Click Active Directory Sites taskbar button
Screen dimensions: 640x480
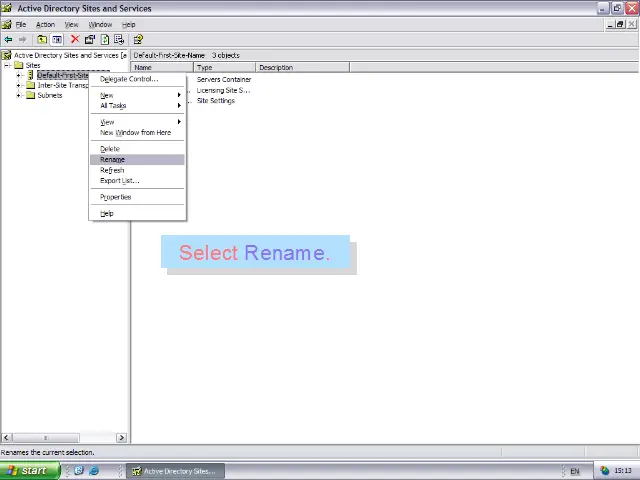coord(176,471)
